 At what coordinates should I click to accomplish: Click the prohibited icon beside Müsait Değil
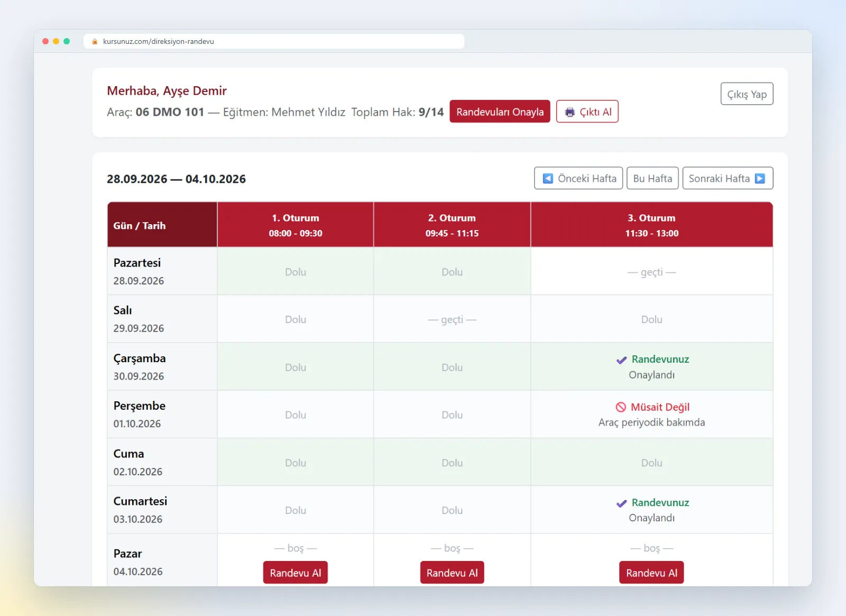[x=621, y=407]
